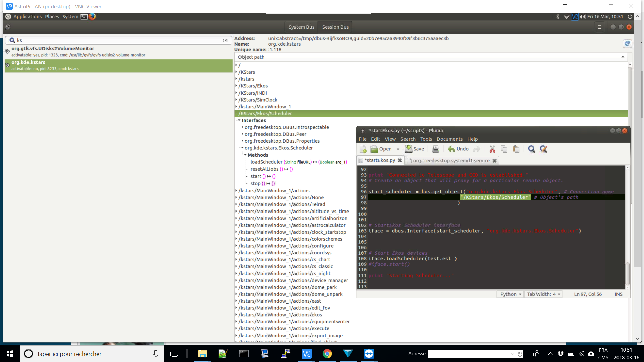Paste from clipboard in Pluma toolbar

click(x=516, y=149)
